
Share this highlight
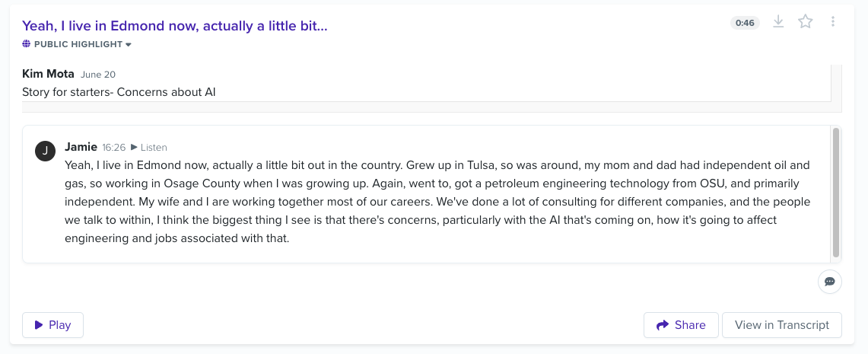tap(681, 325)
